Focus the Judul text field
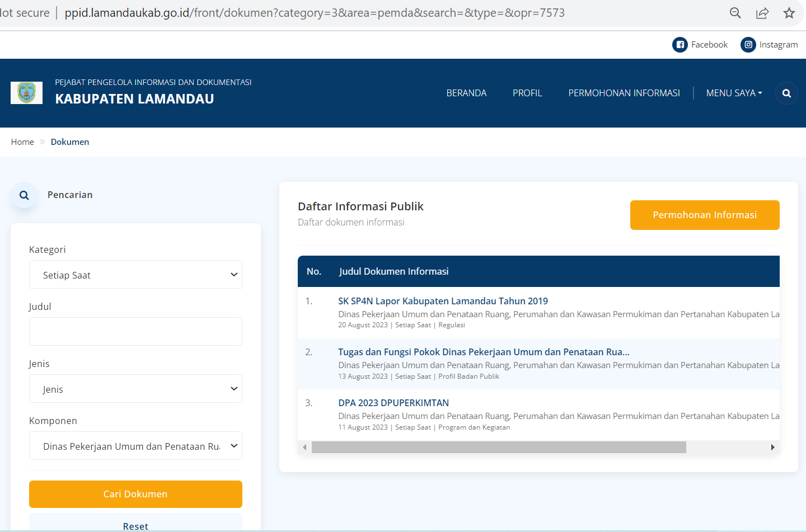806x532 pixels. pyautogui.click(x=135, y=332)
